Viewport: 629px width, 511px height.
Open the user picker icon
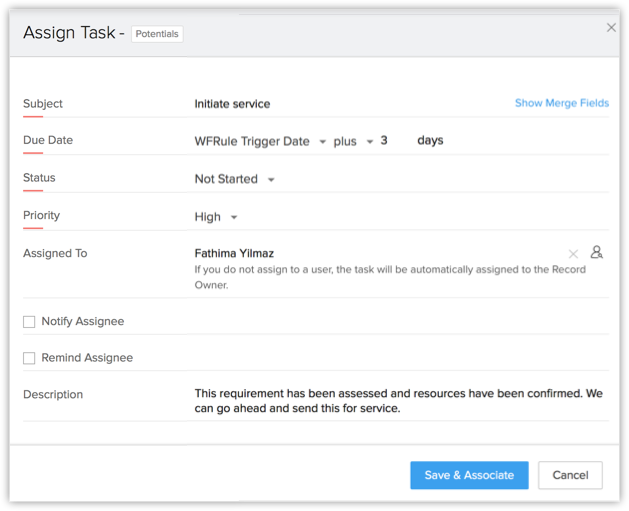coord(597,253)
